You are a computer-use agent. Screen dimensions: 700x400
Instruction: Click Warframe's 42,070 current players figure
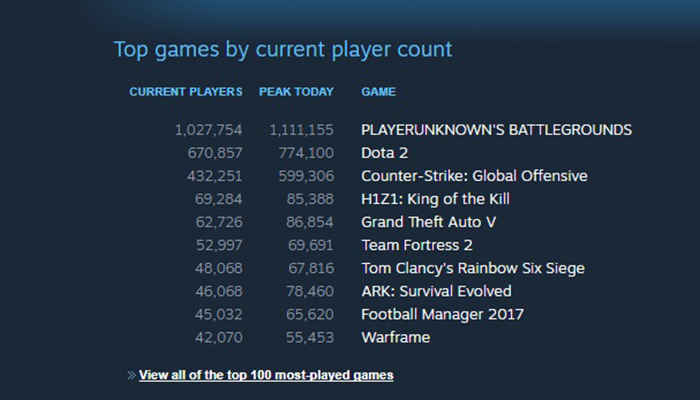coord(214,337)
